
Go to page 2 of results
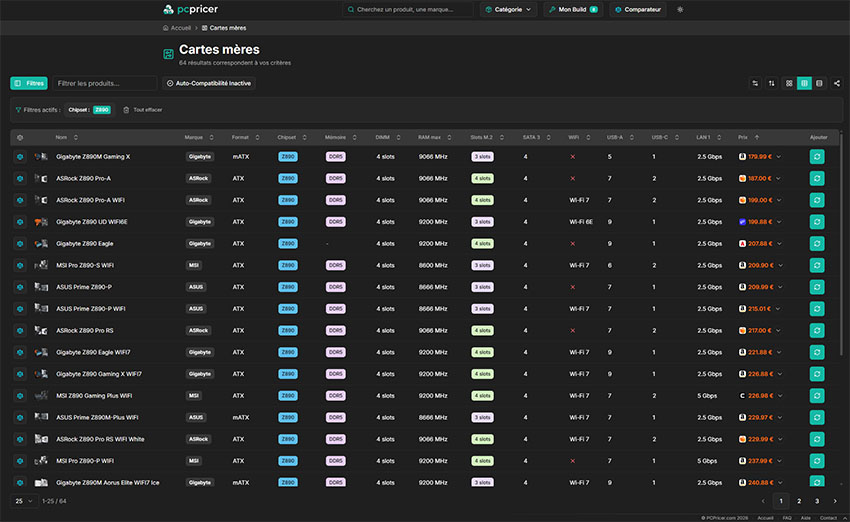(x=799, y=500)
